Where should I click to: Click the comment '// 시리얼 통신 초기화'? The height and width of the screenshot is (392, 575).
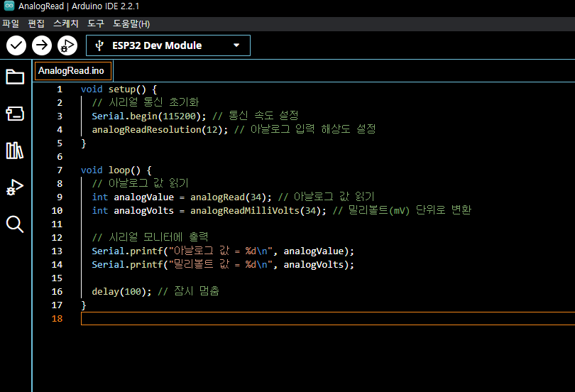(x=146, y=102)
